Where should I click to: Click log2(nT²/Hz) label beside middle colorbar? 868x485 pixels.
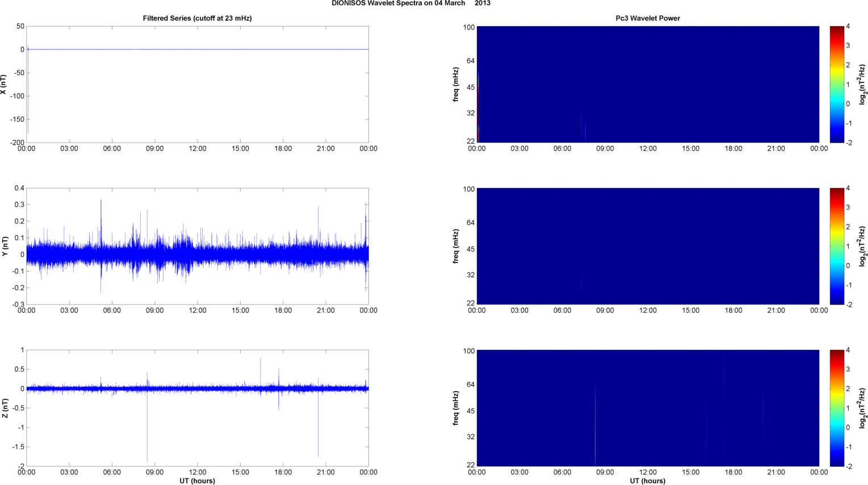tap(862, 246)
